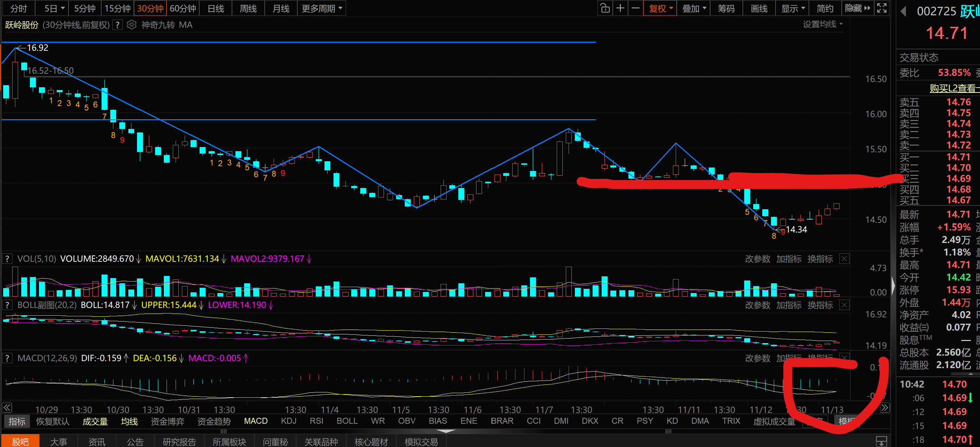Viewport: 980px width, 447px height.
Task: Click the help question mark beside 跃岭股份 title
Action: tap(118, 25)
